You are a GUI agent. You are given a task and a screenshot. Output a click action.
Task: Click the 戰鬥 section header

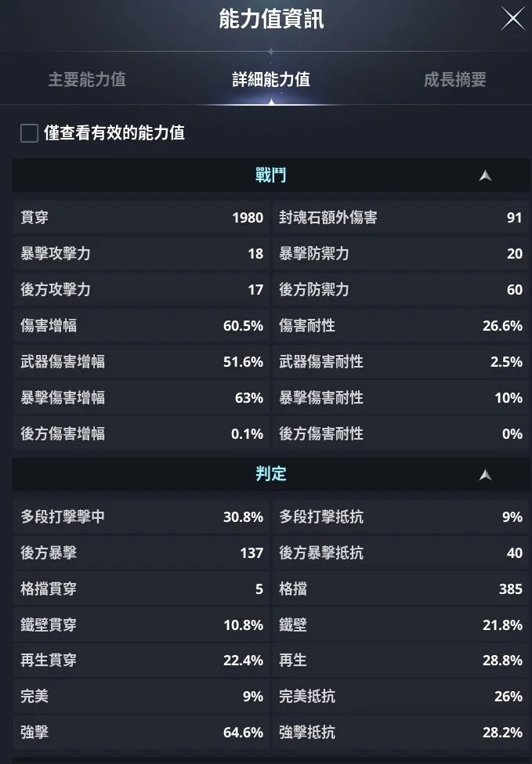pyautogui.click(x=270, y=176)
